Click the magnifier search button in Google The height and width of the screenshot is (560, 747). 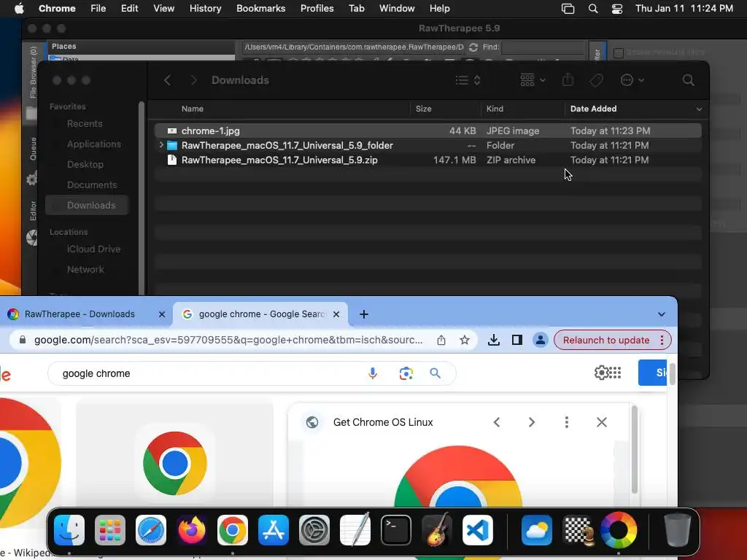tap(435, 373)
